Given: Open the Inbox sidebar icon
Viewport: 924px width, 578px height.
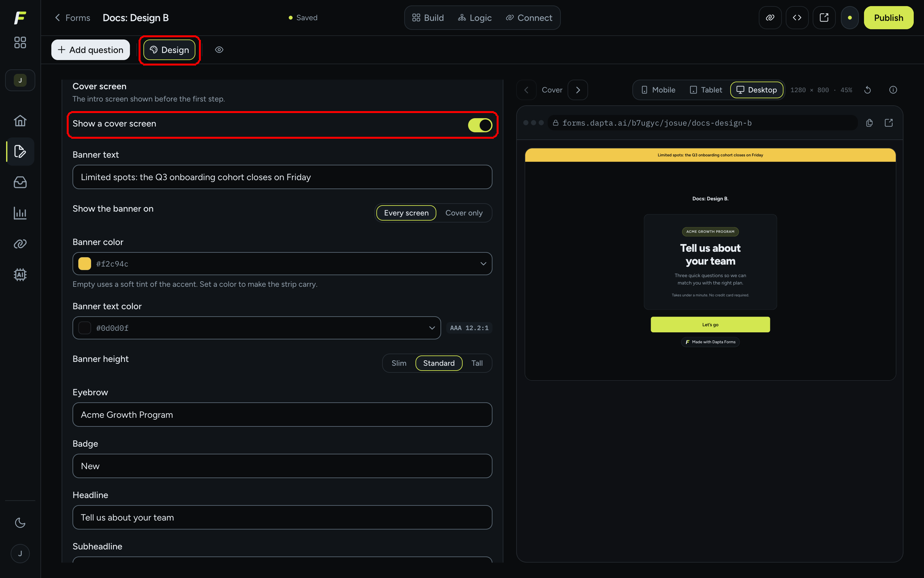Looking at the screenshot, I should click(20, 182).
